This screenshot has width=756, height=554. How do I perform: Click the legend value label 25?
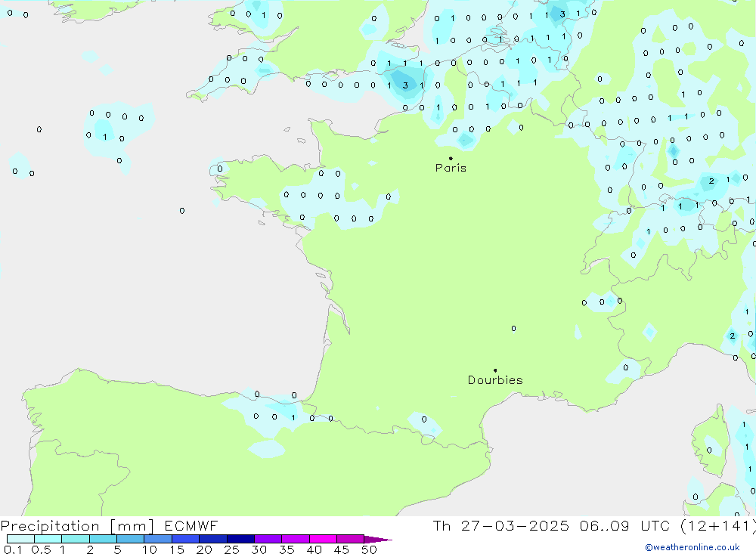tap(231, 549)
